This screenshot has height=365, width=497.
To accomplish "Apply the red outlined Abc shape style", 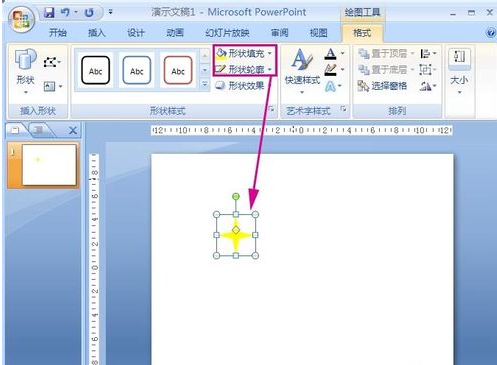I will point(178,70).
